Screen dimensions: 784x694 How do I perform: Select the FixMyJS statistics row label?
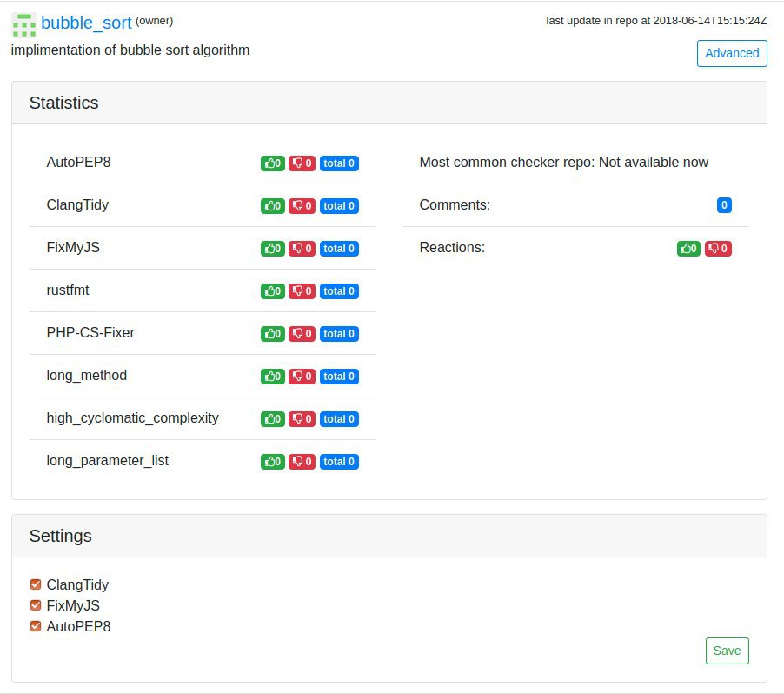[73, 247]
